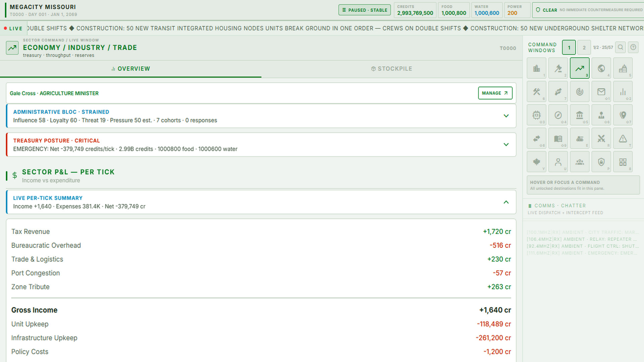Switch to the Stockpile tab
644x362 pixels.
point(392,69)
